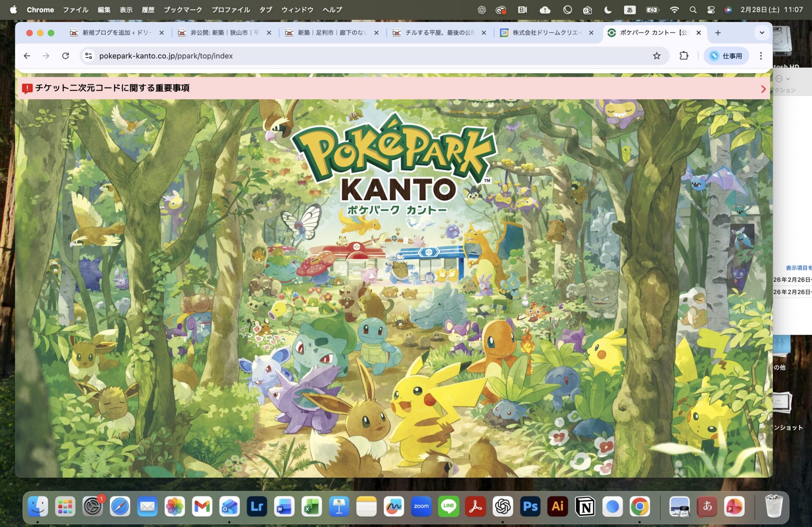812x527 pixels.
Task: Open System Settings from the Dock
Action: pyautogui.click(x=93, y=506)
